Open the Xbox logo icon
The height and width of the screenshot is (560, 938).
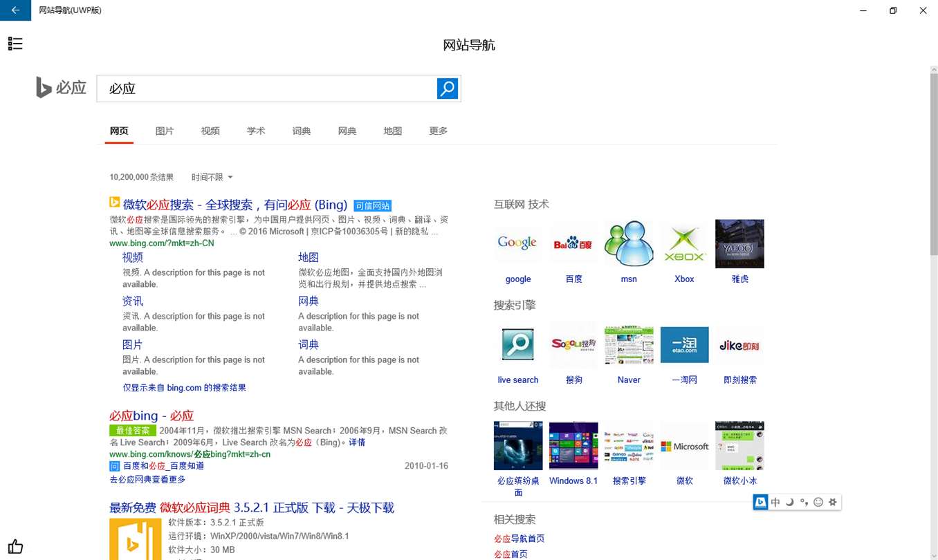[x=684, y=243]
